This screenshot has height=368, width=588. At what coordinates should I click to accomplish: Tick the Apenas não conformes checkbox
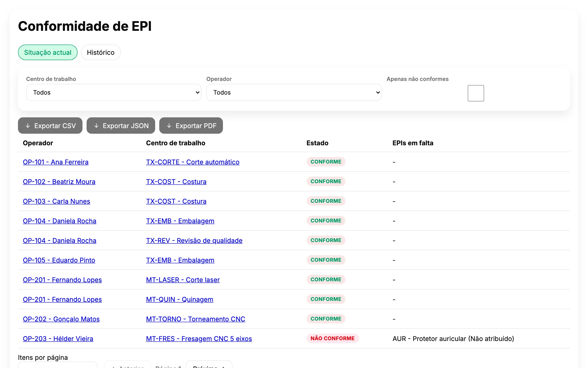coord(476,93)
